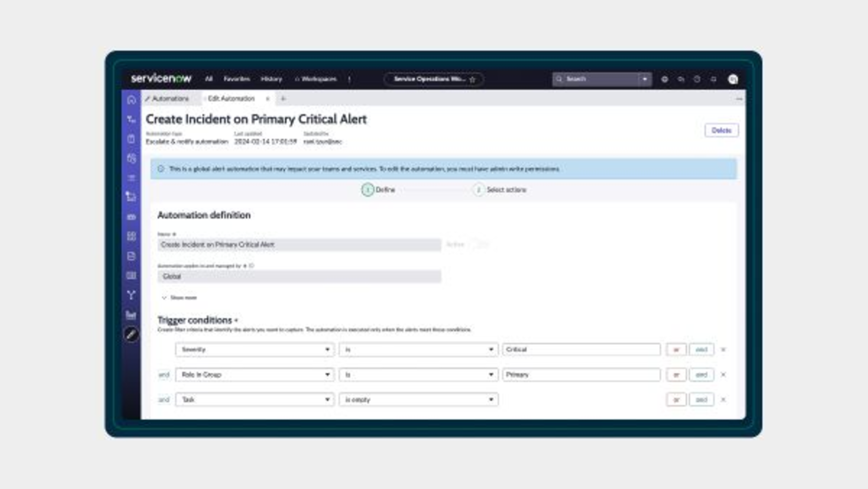Viewport: 868px width, 489px height.
Task: Click the highlighted pencil icon in the sidebar
Action: [131, 334]
